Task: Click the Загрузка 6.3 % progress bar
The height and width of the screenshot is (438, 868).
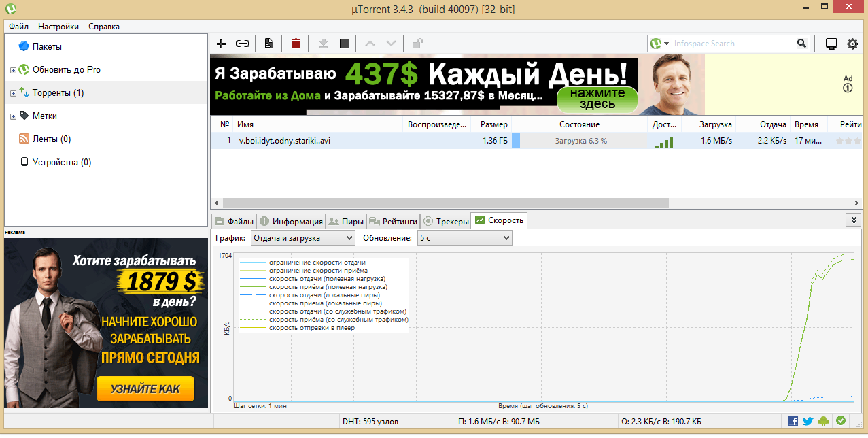Action: pyautogui.click(x=580, y=141)
